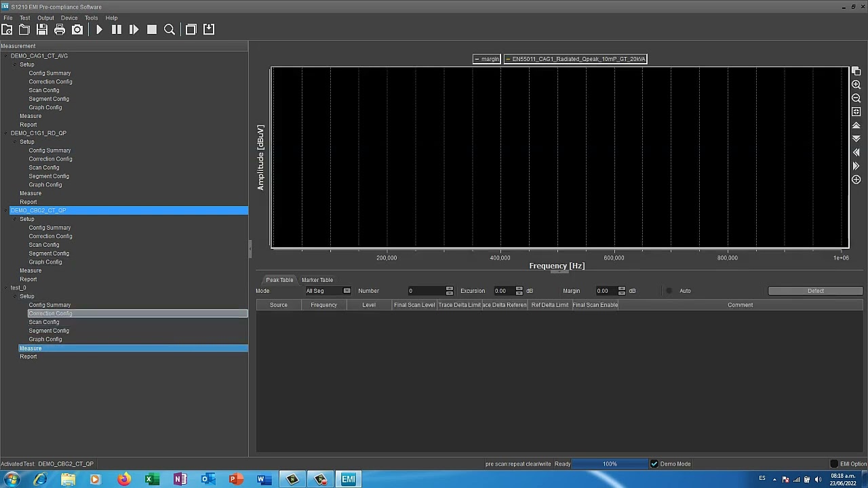Click the Comment column header

click(740, 305)
